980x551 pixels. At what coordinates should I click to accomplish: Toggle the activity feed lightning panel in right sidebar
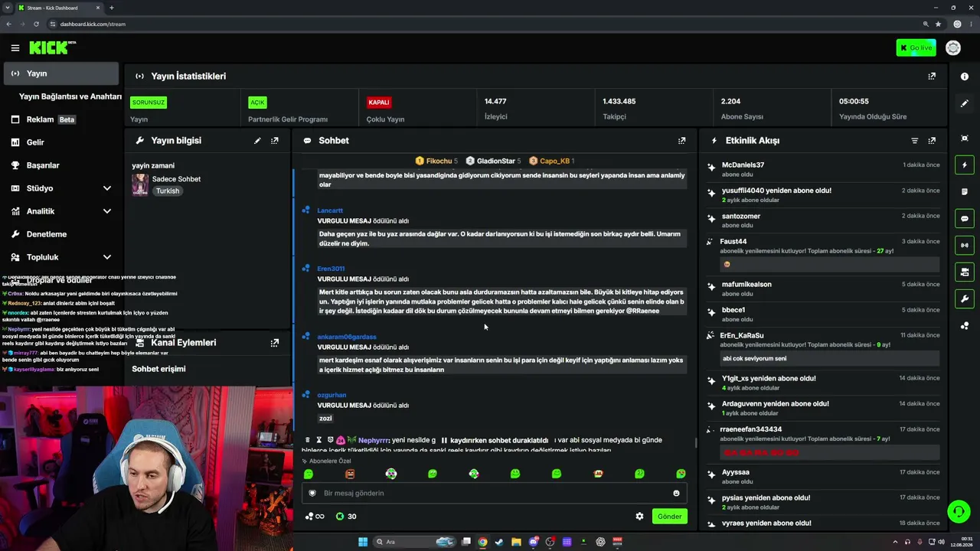(x=965, y=165)
